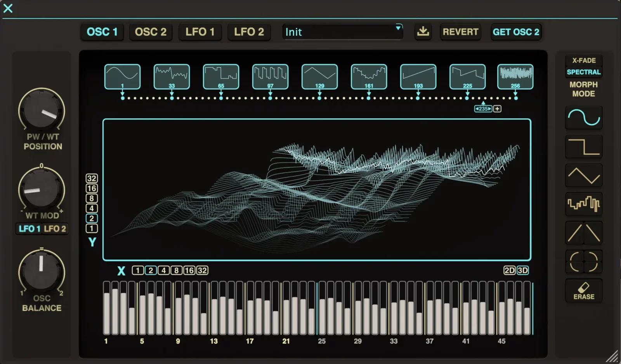Select the frame 129 waveform thumbnail

pos(319,76)
